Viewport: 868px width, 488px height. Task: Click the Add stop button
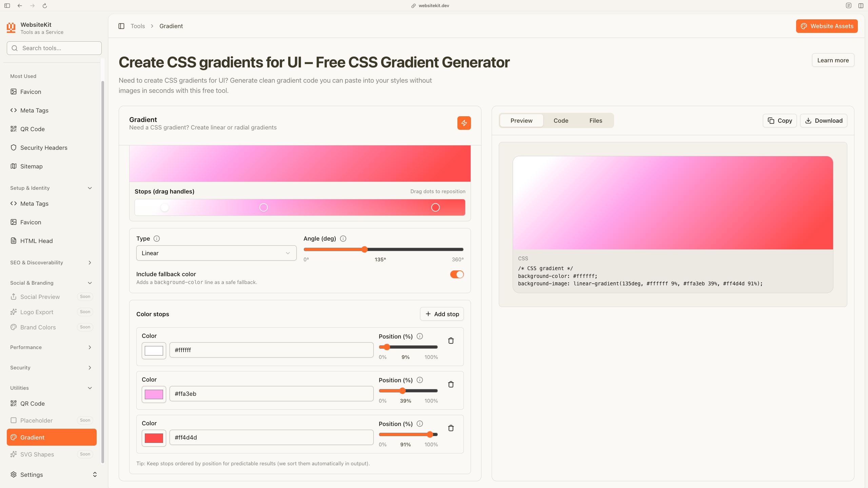pos(442,314)
